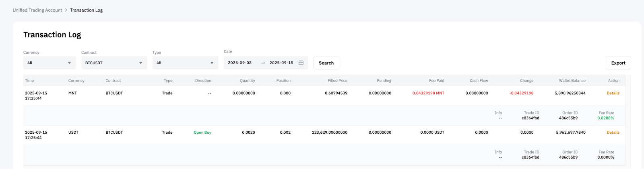Click the Fee Paid column header
This screenshot has width=644, height=169.
point(436,81)
